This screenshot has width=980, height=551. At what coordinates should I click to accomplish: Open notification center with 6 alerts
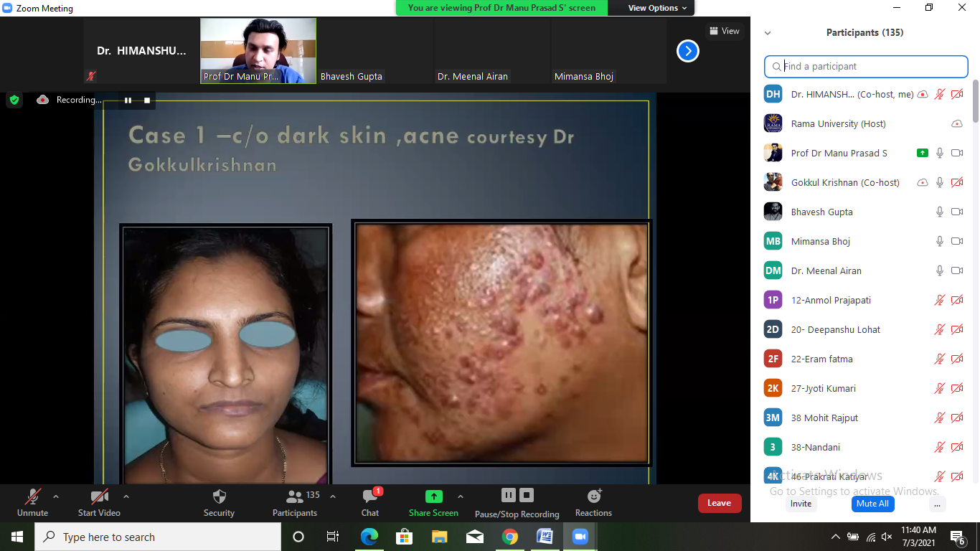tap(958, 537)
